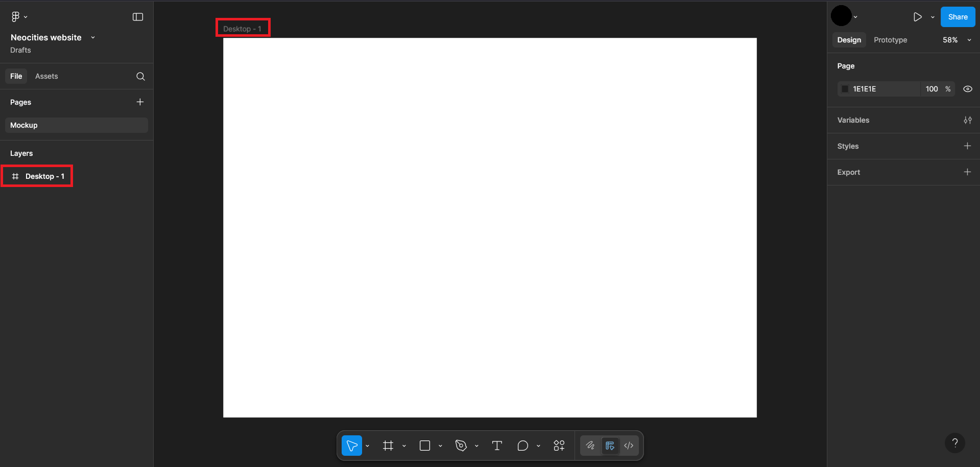Collapse the left sidebar panel
Screen dimensions: 980x467
137,16
